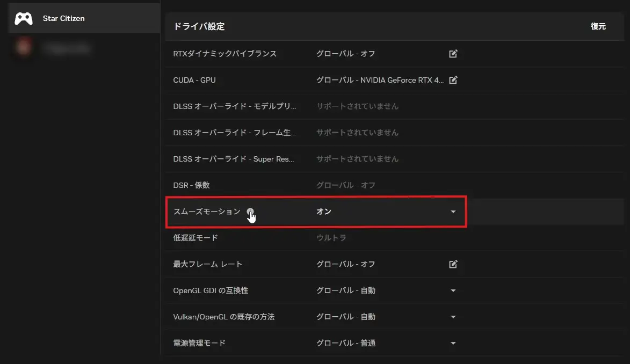Image resolution: width=630 pixels, height=364 pixels.
Task: Click グローバル - オフ value of 最大フレーム レート
Action: pos(345,264)
